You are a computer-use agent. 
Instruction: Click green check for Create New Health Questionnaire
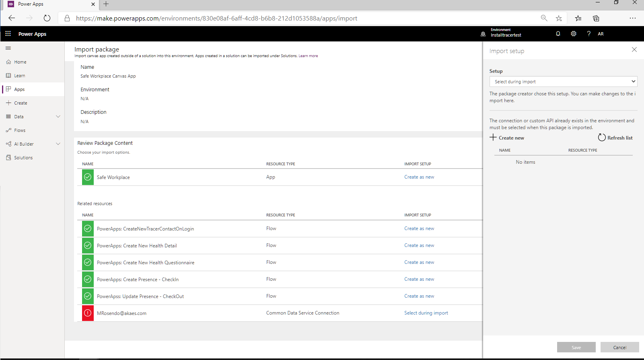point(88,263)
